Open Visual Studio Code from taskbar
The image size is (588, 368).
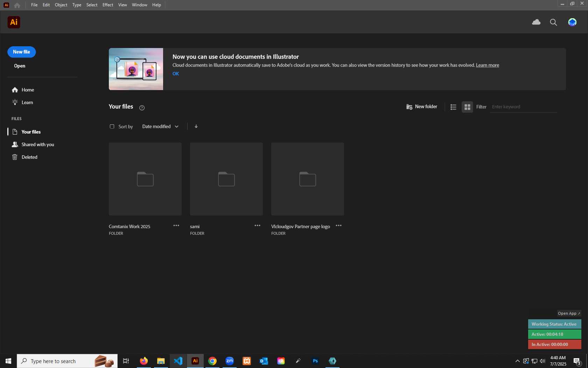178,361
